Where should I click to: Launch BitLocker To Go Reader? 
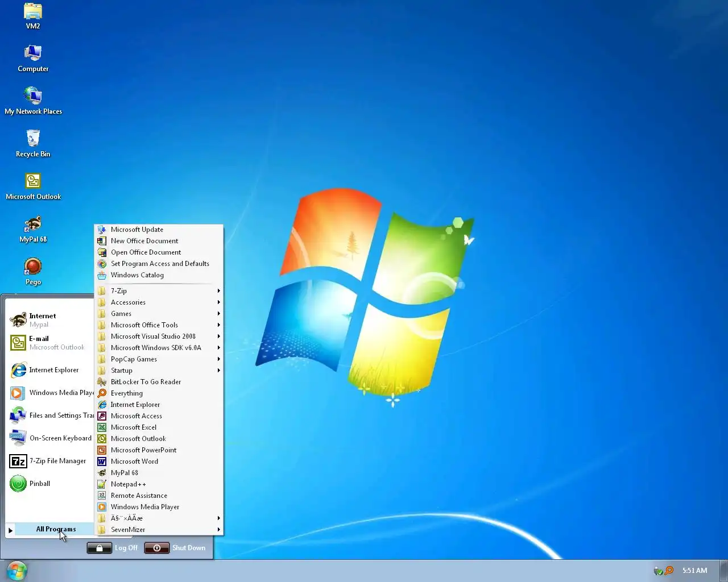pos(159,382)
